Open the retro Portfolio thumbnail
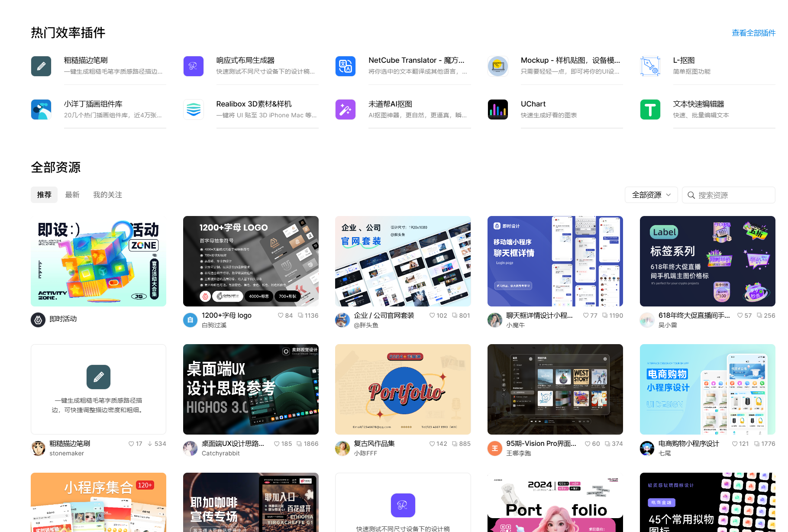 click(x=403, y=389)
